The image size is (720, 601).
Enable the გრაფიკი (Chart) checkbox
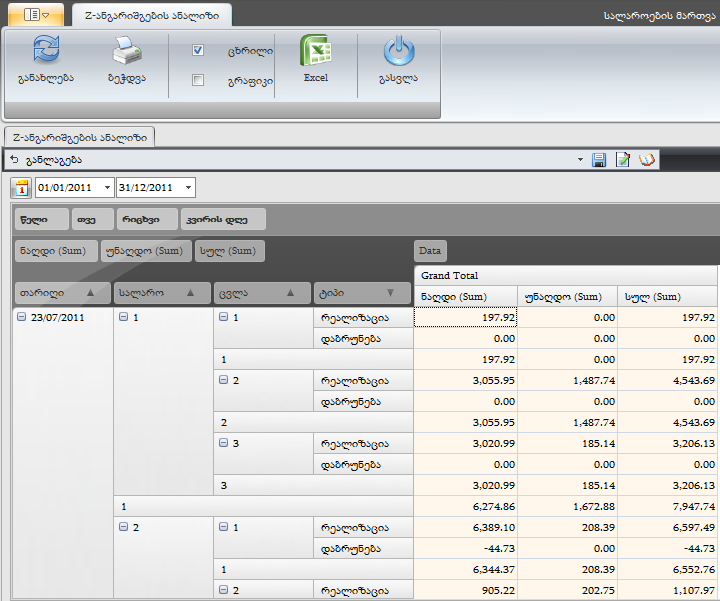[x=198, y=80]
